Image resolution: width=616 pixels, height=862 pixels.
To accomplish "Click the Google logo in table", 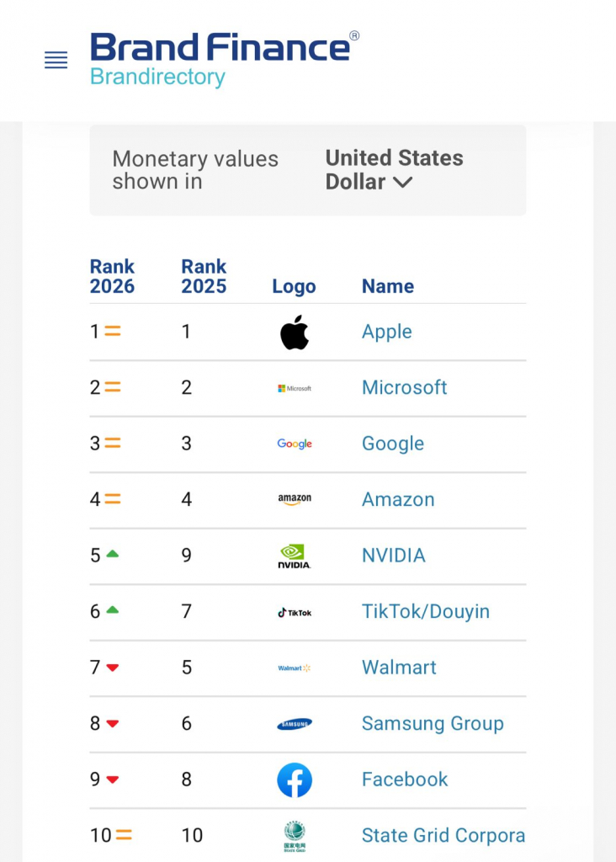I will pos(295,444).
